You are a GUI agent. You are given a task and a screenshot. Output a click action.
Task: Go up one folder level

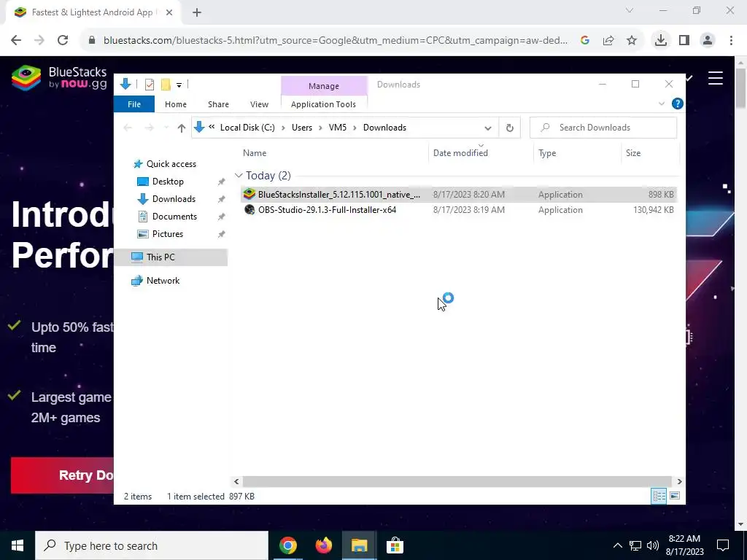[x=181, y=128]
